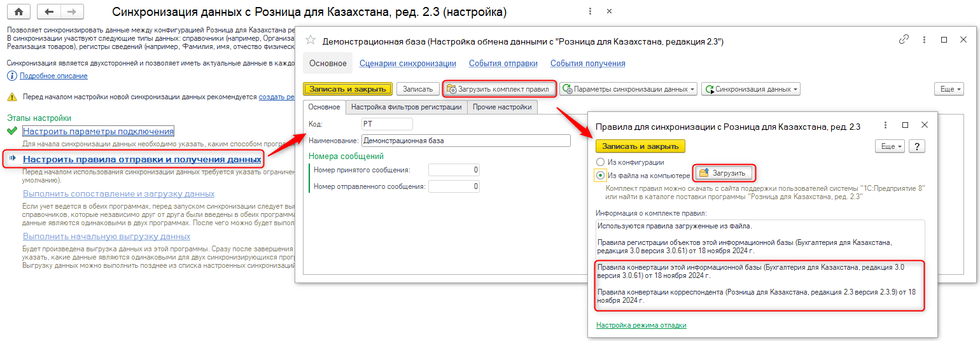The image size is (980, 341).
Task: Go back with the left arrow
Action: pyautogui.click(x=49, y=12)
